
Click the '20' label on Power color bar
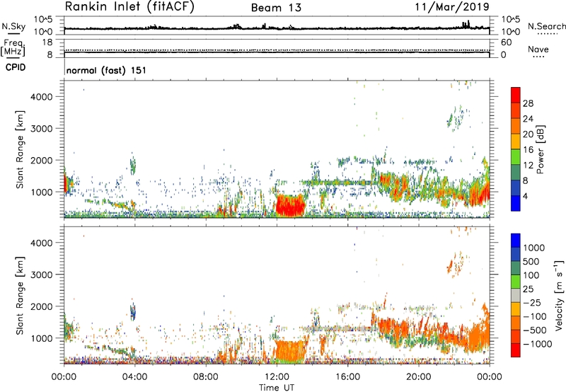pyautogui.click(x=528, y=134)
